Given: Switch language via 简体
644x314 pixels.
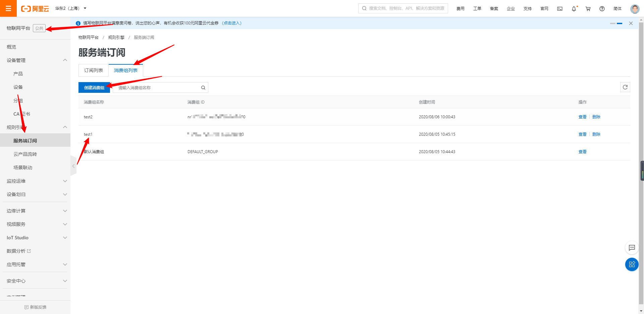Looking at the screenshot, I should 618,9.
